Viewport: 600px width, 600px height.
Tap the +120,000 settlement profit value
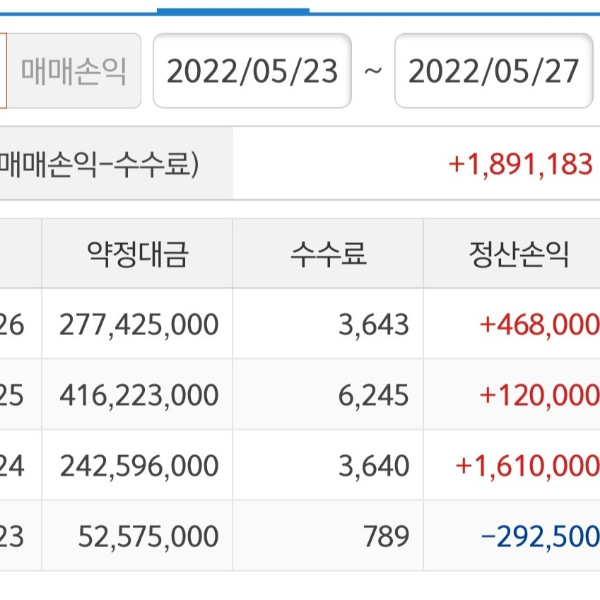[x=539, y=395]
